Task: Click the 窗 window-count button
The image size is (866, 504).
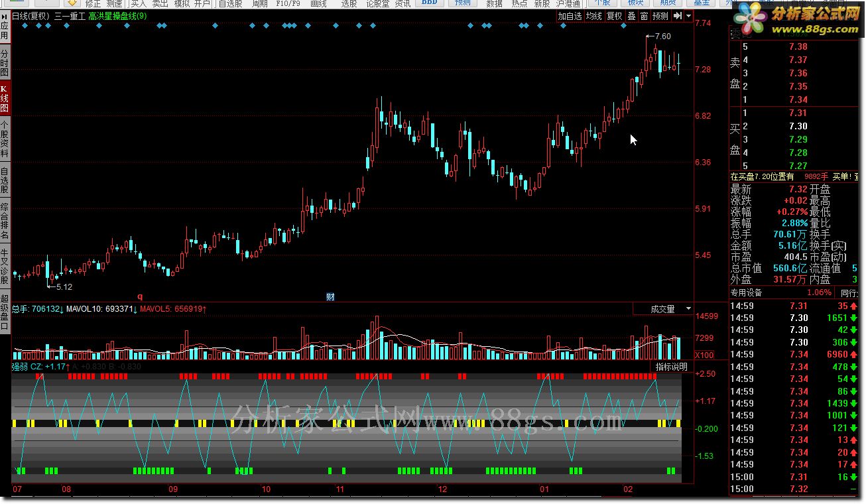Action: [644, 16]
